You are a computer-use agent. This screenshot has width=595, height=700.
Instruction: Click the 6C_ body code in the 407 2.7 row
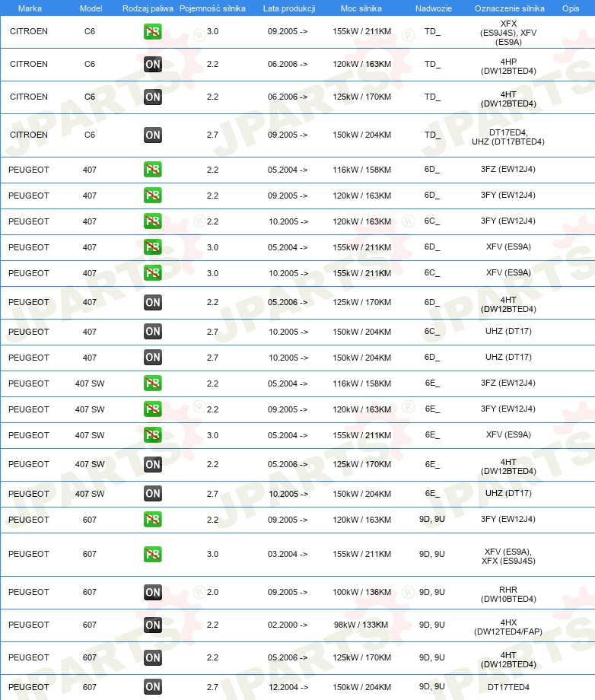point(432,331)
